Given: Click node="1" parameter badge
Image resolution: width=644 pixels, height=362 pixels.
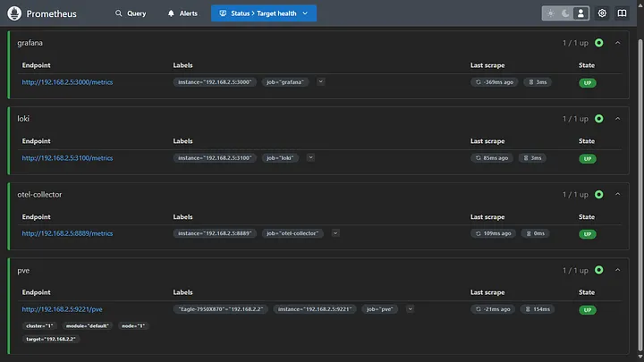Looking at the screenshot, I should (133, 326).
